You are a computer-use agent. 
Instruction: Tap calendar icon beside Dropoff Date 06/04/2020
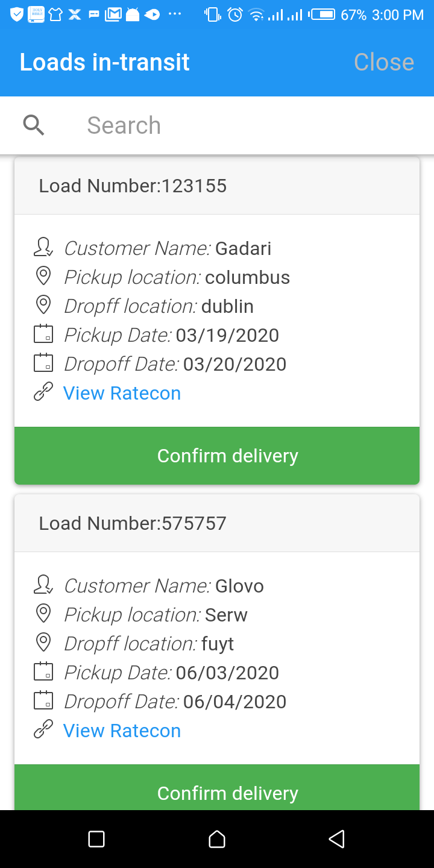[43, 701]
